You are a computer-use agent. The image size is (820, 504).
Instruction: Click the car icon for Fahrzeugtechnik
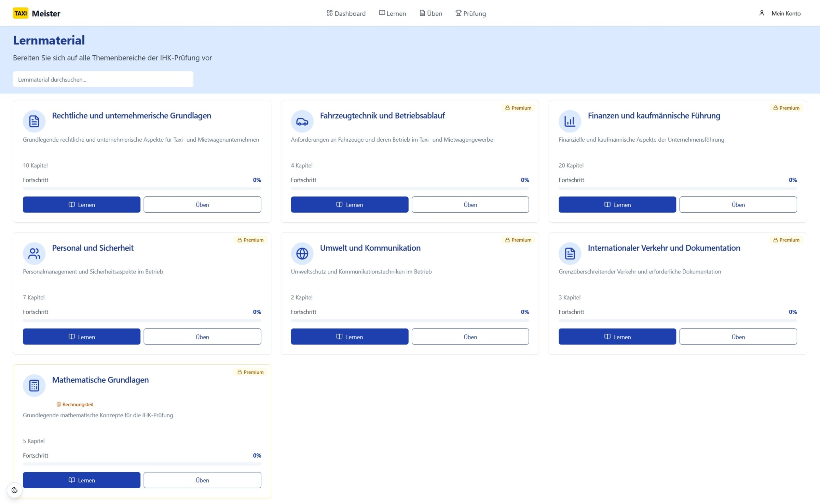point(302,121)
